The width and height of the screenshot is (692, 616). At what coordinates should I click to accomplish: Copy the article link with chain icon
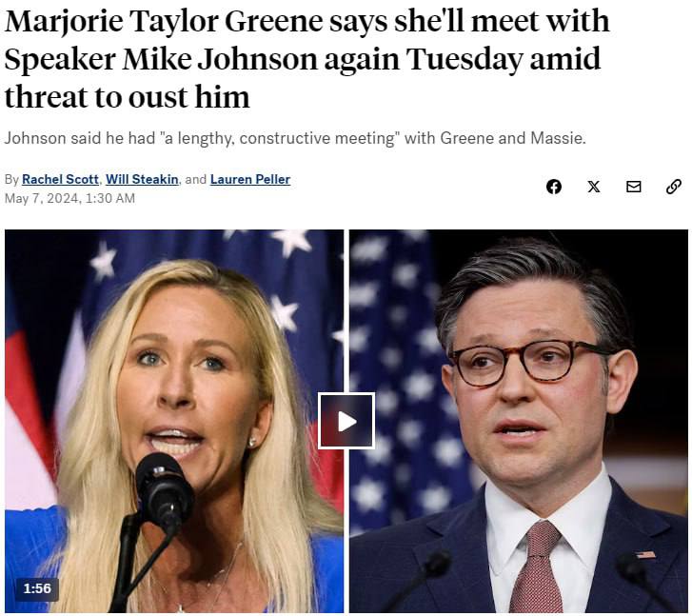[x=674, y=187]
